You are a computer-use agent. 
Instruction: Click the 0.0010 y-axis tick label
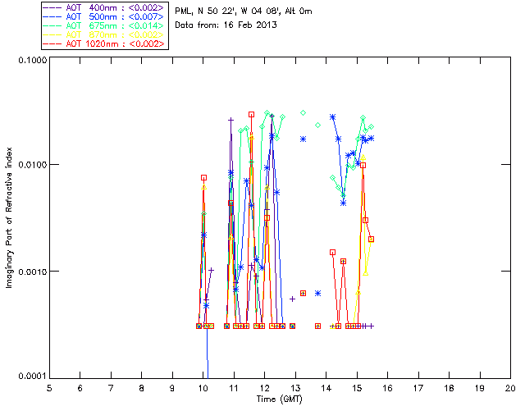click(32, 272)
